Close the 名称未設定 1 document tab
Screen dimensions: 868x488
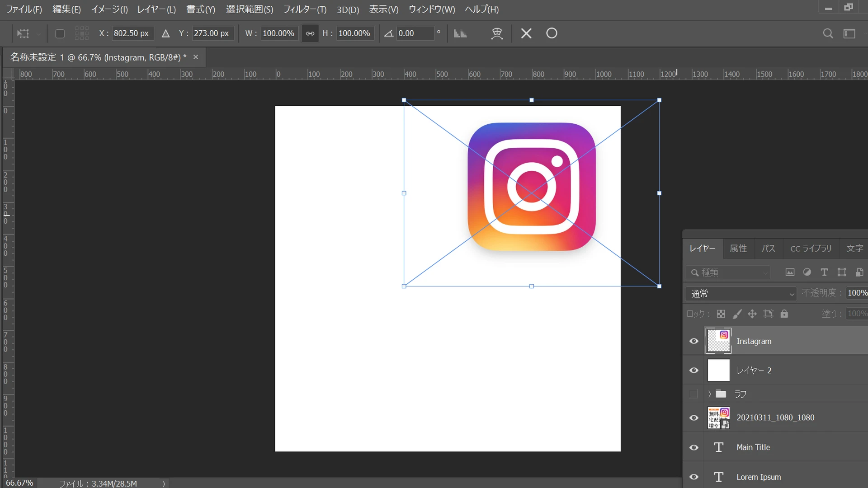[x=196, y=57]
